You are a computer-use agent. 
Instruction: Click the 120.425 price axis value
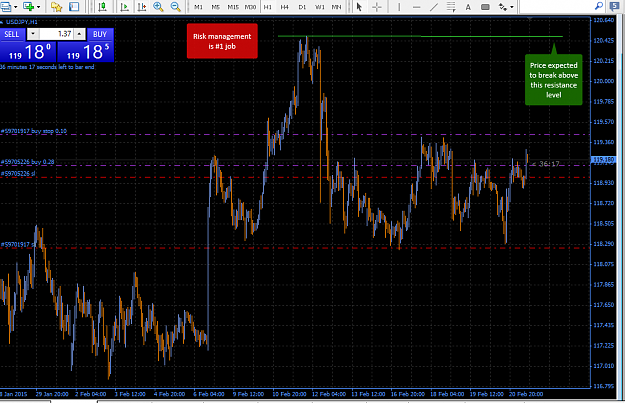tap(603, 40)
